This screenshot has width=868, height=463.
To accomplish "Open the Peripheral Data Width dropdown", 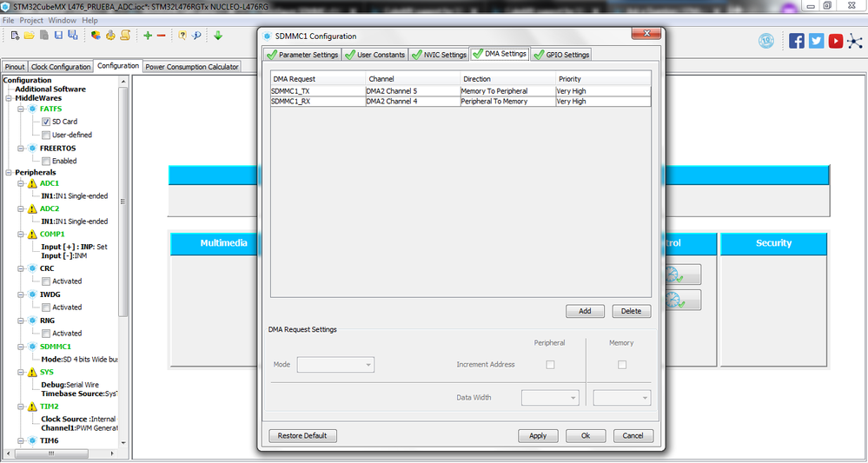I will point(550,398).
